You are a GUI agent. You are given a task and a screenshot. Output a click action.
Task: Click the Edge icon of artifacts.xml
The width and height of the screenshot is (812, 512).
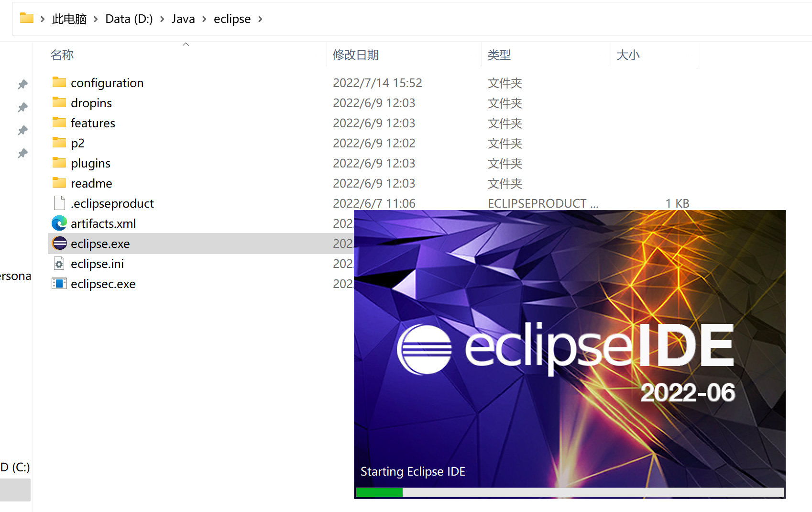coord(59,223)
